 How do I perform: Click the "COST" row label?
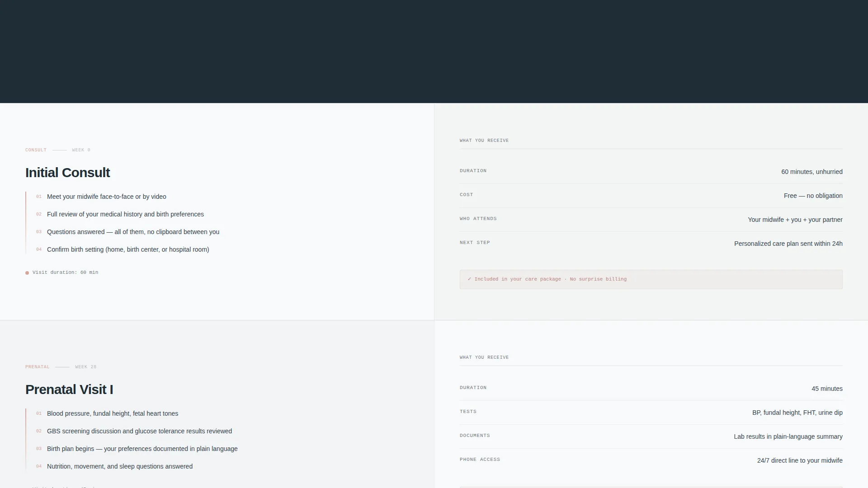[466, 195]
